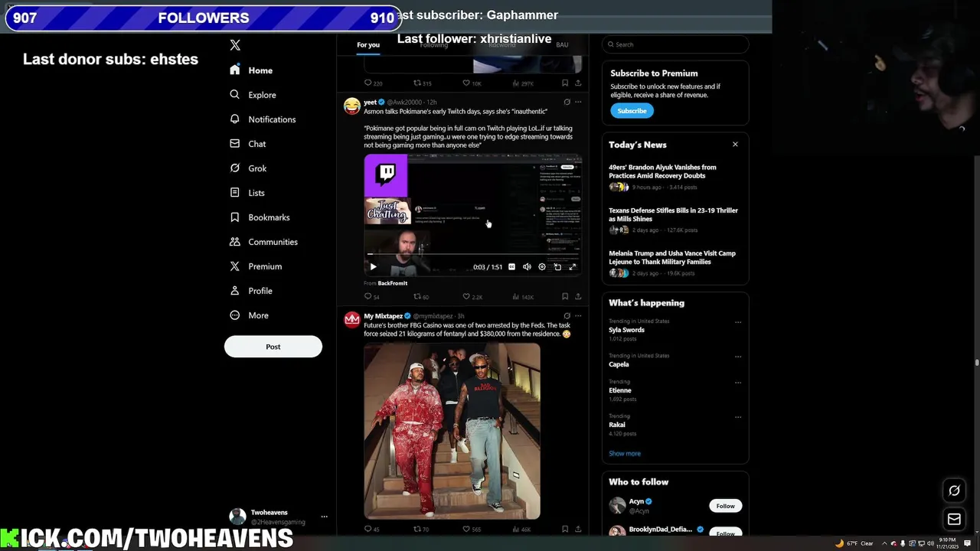
Task: Toggle picture-in-picture on the video
Action: [x=557, y=267]
